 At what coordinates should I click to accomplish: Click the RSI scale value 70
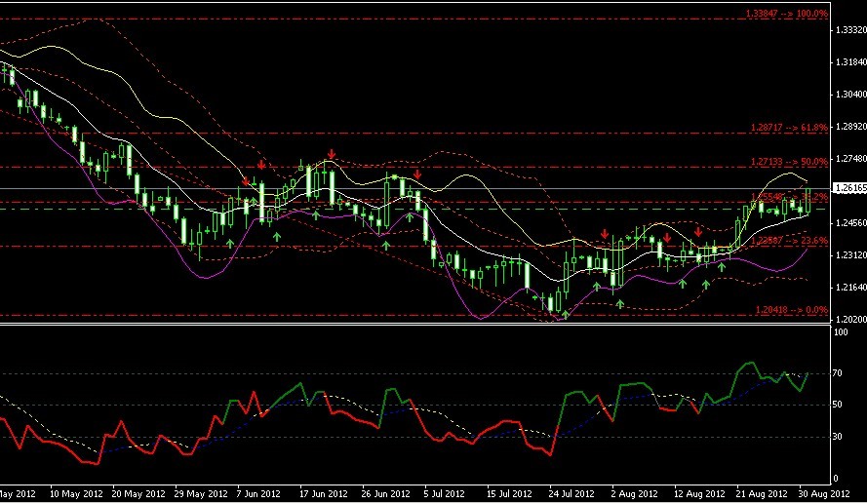[x=839, y=373]
